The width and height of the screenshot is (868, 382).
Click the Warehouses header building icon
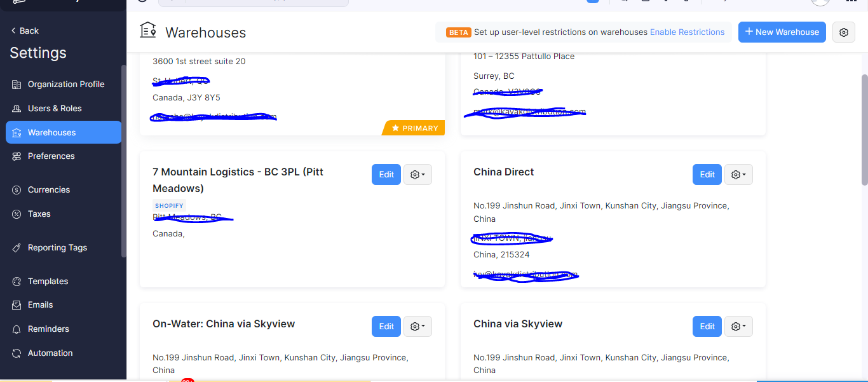148,31
